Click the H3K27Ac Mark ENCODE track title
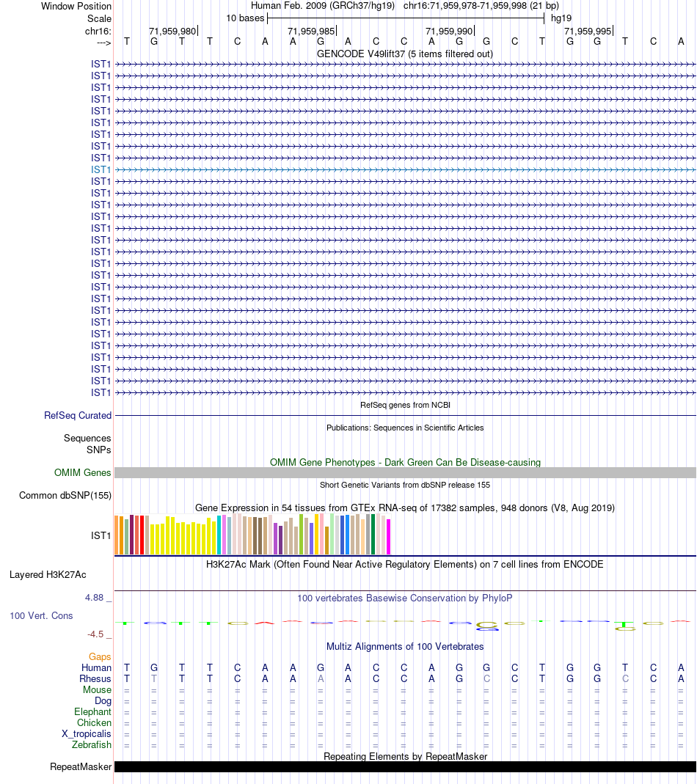This screenshot has height=784, width=697. point(405,564)
